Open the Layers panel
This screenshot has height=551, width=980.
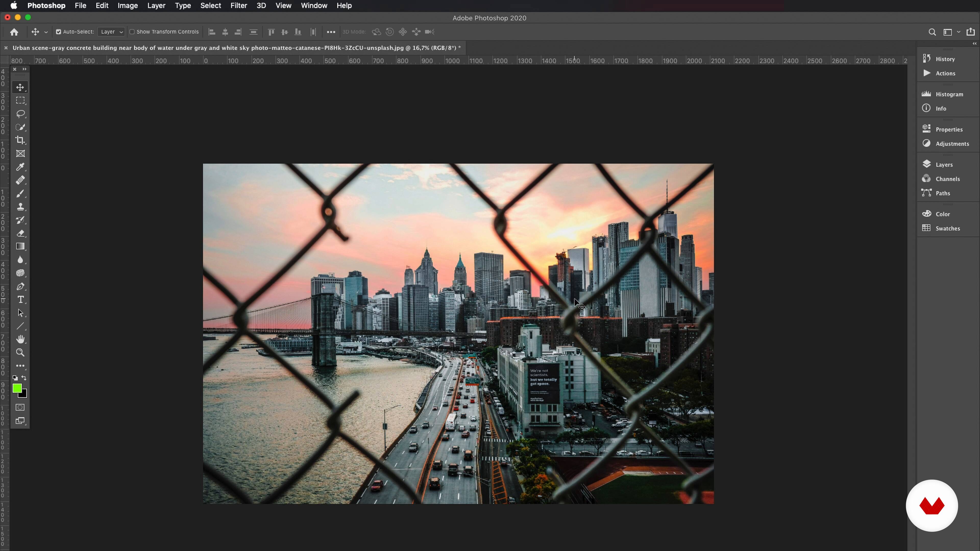click(938, 165)
